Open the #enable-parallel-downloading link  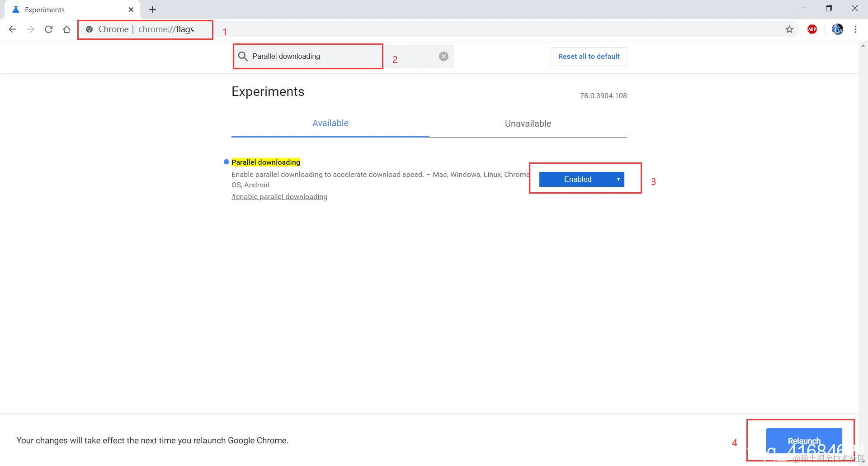point(279,197)
